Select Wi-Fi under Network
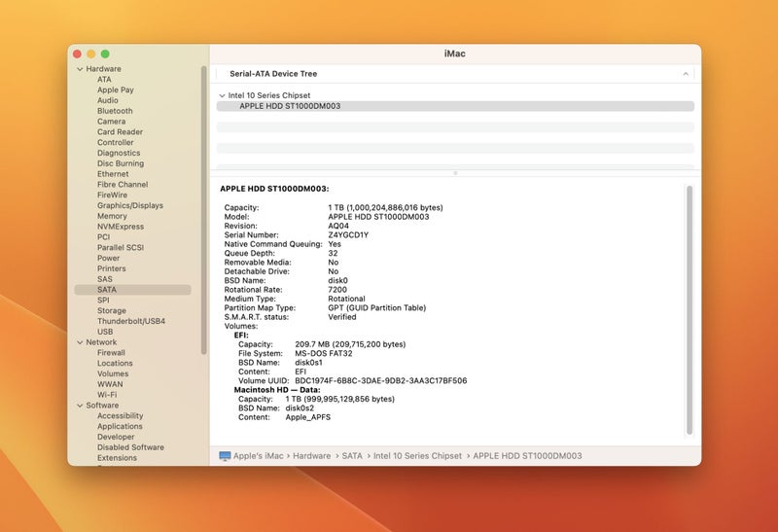778x532 pixels. pyautogui.click(x=107, y=395)
